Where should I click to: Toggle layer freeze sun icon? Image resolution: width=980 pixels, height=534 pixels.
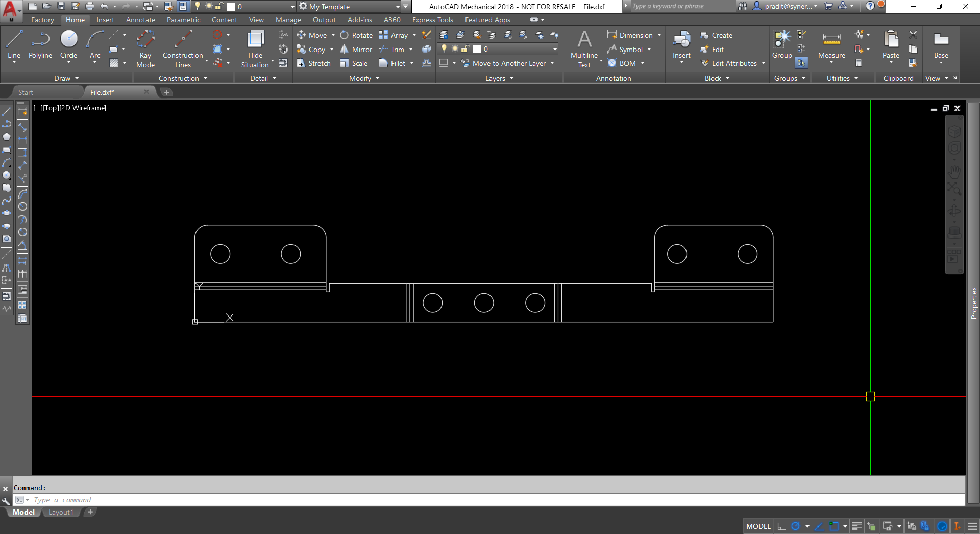(454, 49)
